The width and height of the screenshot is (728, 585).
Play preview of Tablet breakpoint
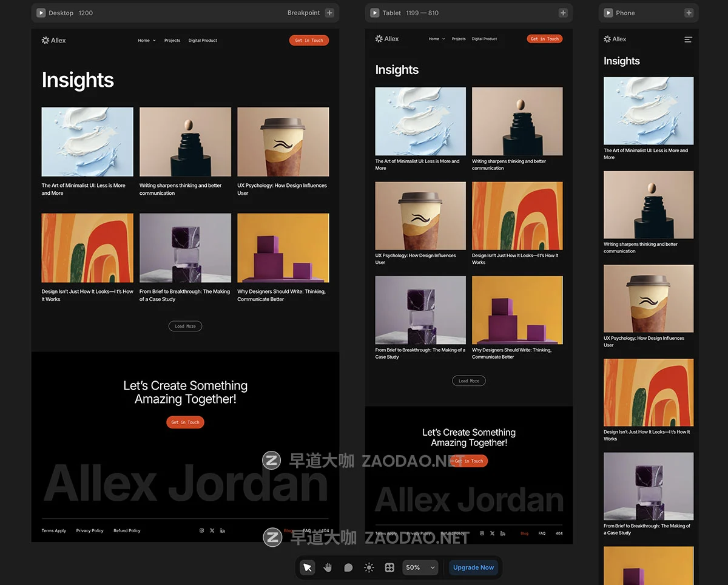(x=374, y=13)
